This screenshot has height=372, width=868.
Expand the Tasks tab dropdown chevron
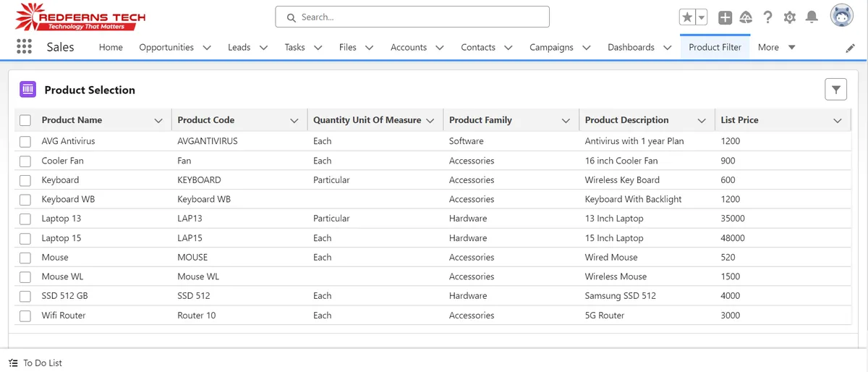pos(318,48)
